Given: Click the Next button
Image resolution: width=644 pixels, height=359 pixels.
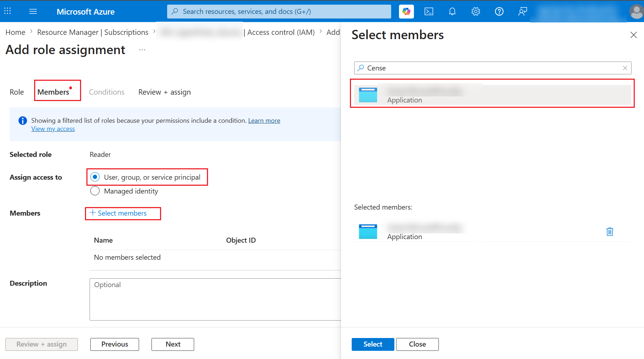Looking at the screenshot, I should pyautogui.click(x=173, y=344).
